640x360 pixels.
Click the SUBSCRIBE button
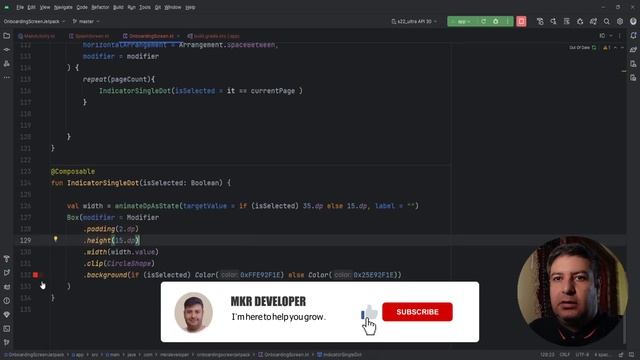(417, 312)
